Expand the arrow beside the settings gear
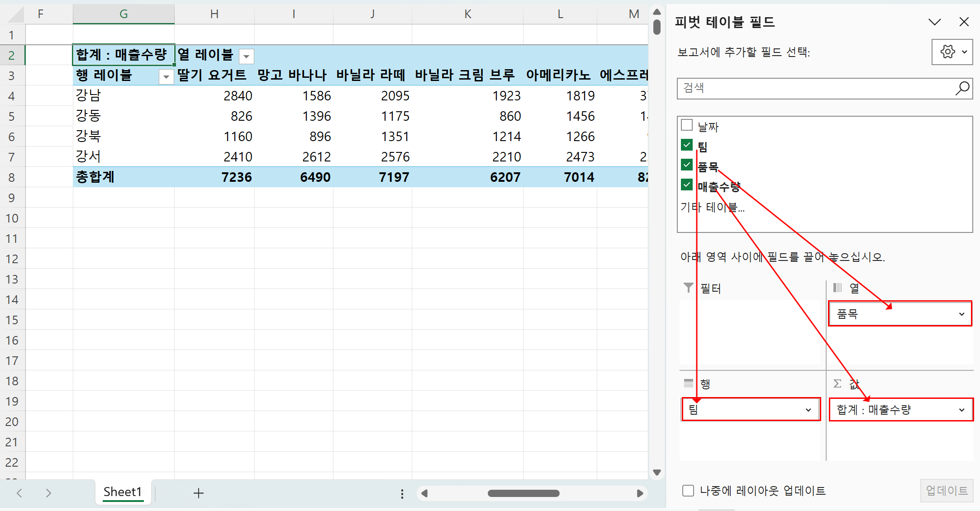980x511 pixels. tap(964, 52)
